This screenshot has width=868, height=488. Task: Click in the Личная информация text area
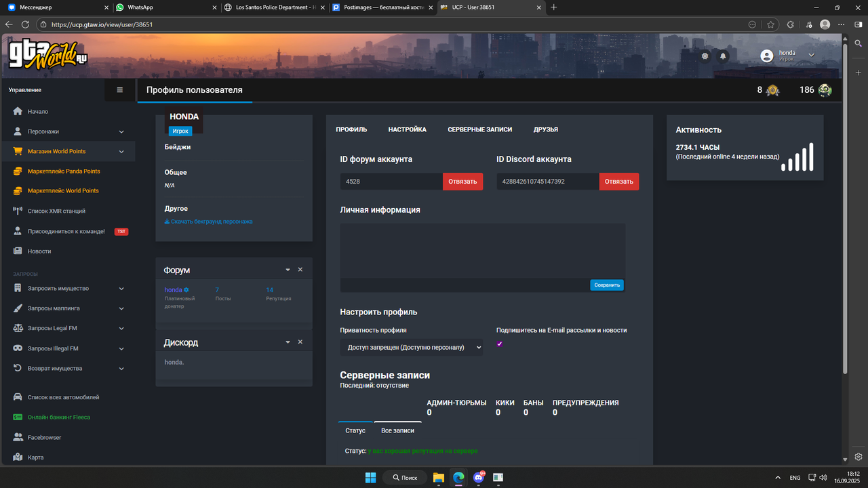pyautogui.click(x=483, y=251)
